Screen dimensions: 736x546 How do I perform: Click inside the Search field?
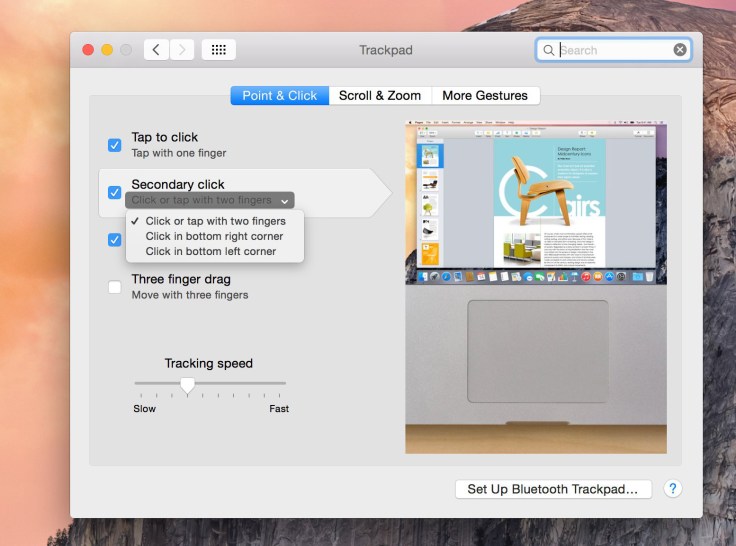[613, 50]
